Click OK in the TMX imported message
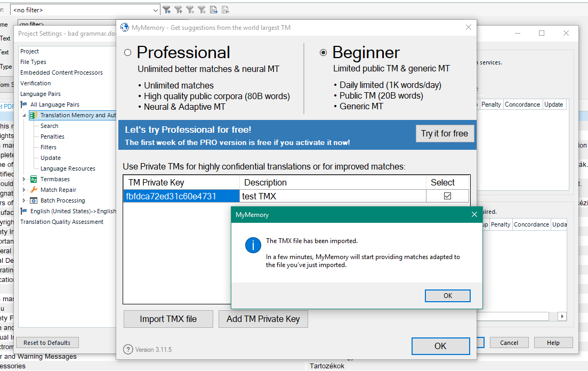The image size is (588, 371). click(448, 296)
